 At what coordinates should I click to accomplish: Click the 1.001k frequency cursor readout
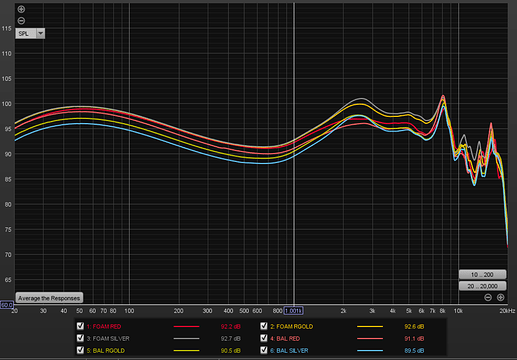coord(293,311)
